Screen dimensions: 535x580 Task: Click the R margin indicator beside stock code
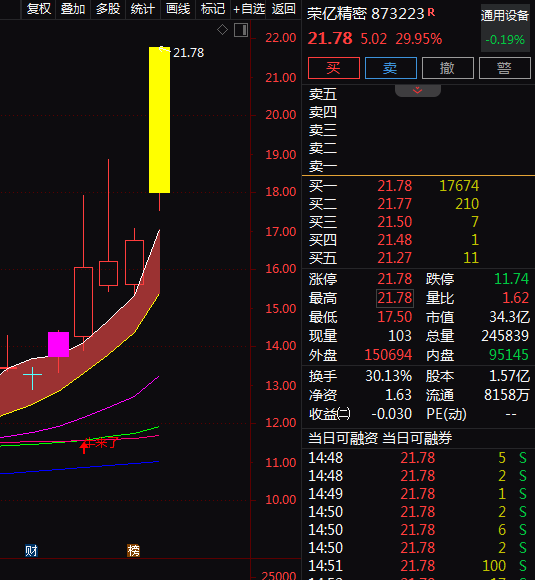[431, 12]
